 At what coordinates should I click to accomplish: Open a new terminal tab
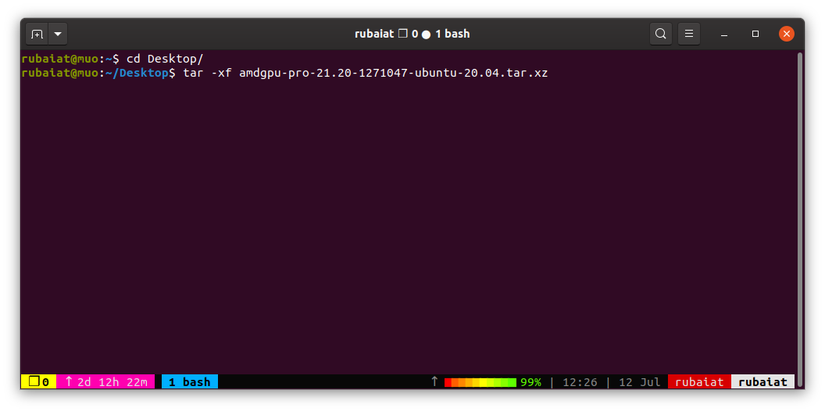tap(37, 34)
